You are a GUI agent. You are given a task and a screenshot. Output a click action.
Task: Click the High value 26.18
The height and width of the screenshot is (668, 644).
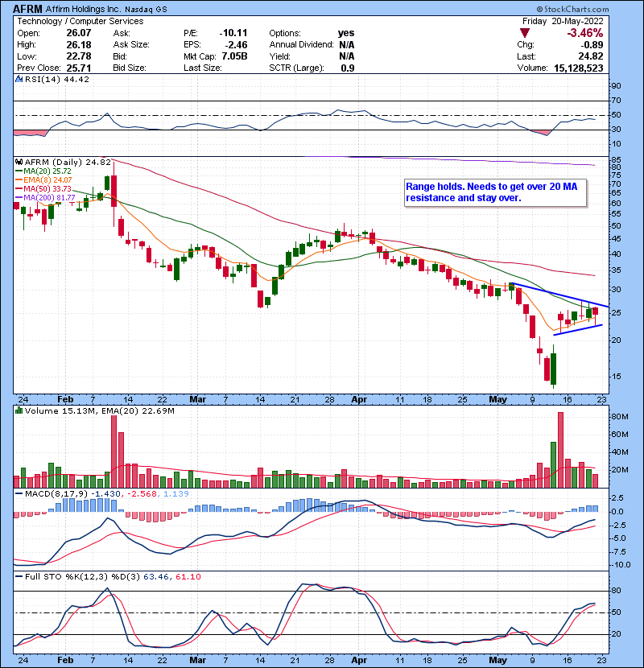point(79,45)
